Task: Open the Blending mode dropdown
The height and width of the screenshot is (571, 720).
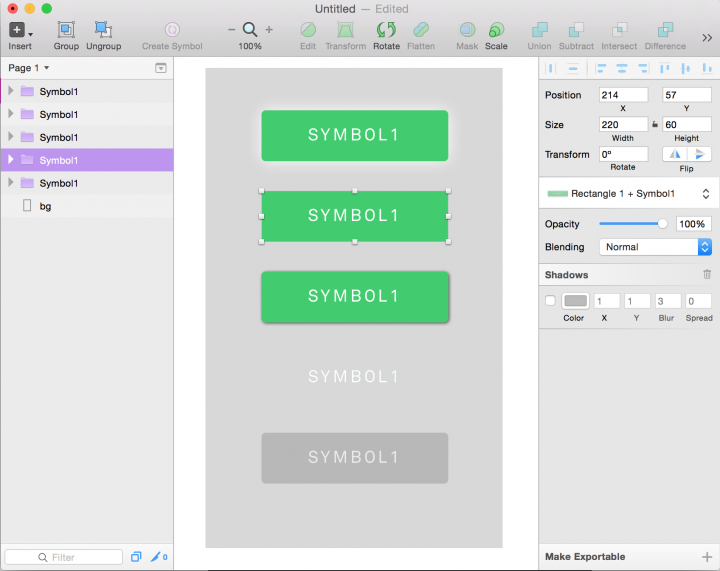Action: pyautogui.click(x=655, y=247)
